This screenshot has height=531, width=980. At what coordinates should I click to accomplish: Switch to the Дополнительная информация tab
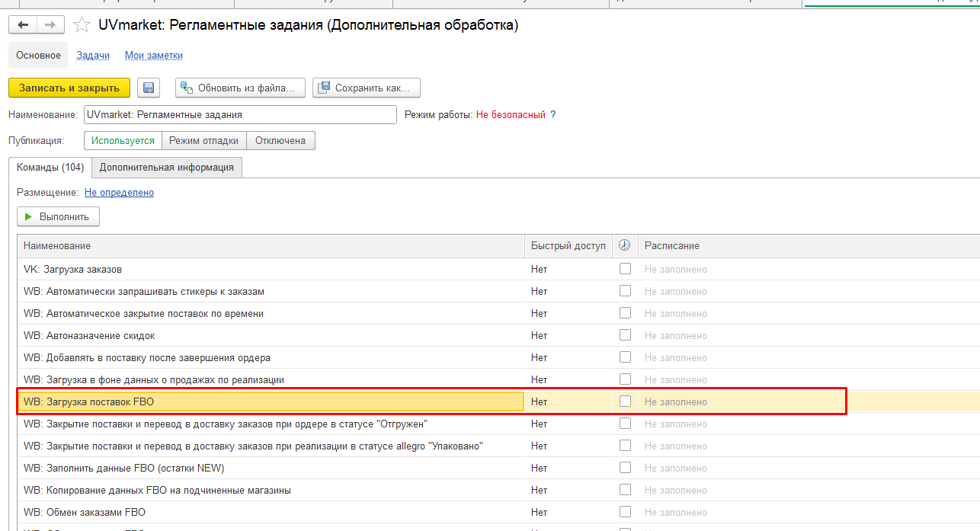click(x=167, y=168)
